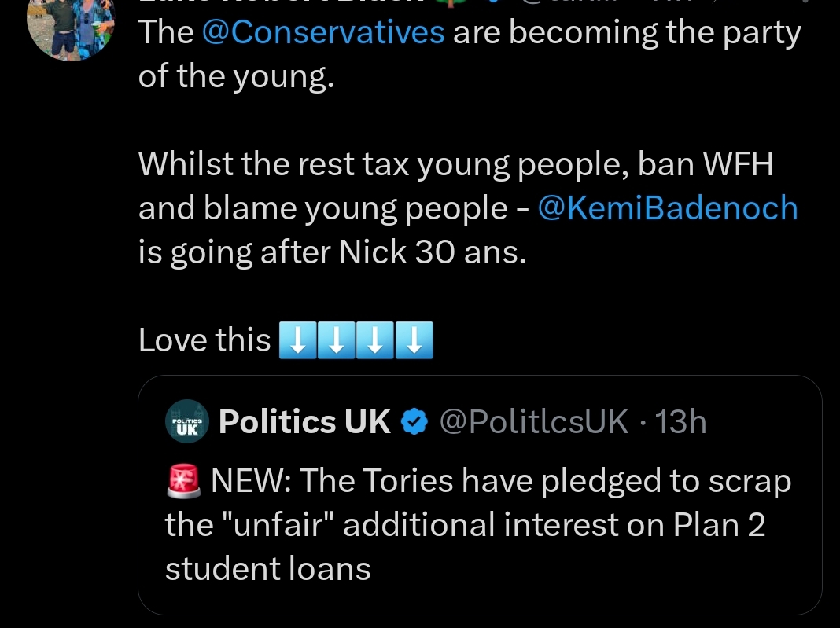Open the @KemiBadenoch mention link

tap(667, 208)
